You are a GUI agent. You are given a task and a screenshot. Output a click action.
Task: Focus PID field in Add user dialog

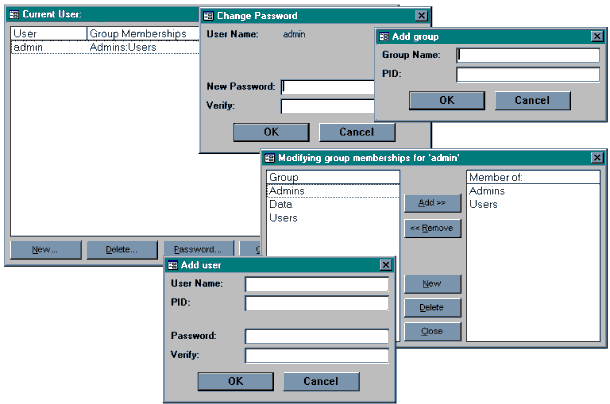tap(317, 303)
